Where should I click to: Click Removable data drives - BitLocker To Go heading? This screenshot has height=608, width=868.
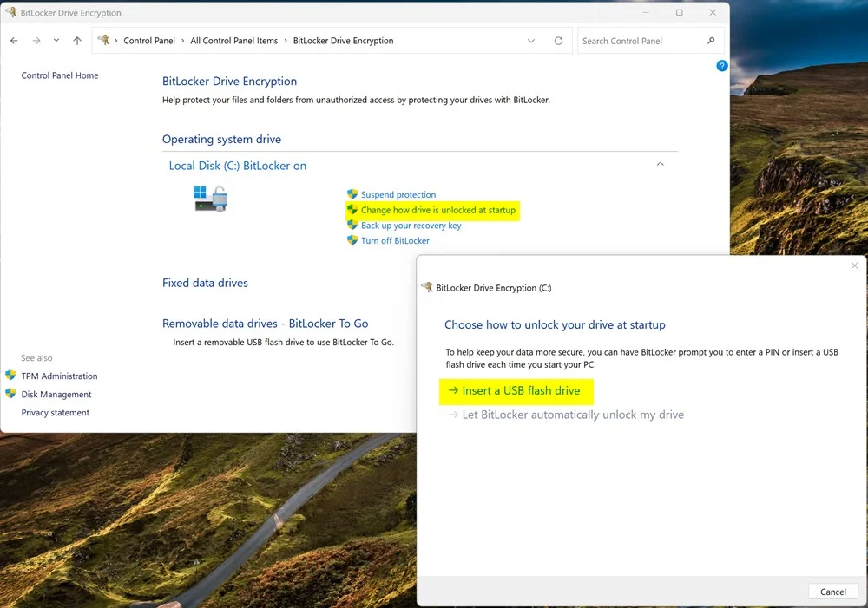(x=265, y=324)
